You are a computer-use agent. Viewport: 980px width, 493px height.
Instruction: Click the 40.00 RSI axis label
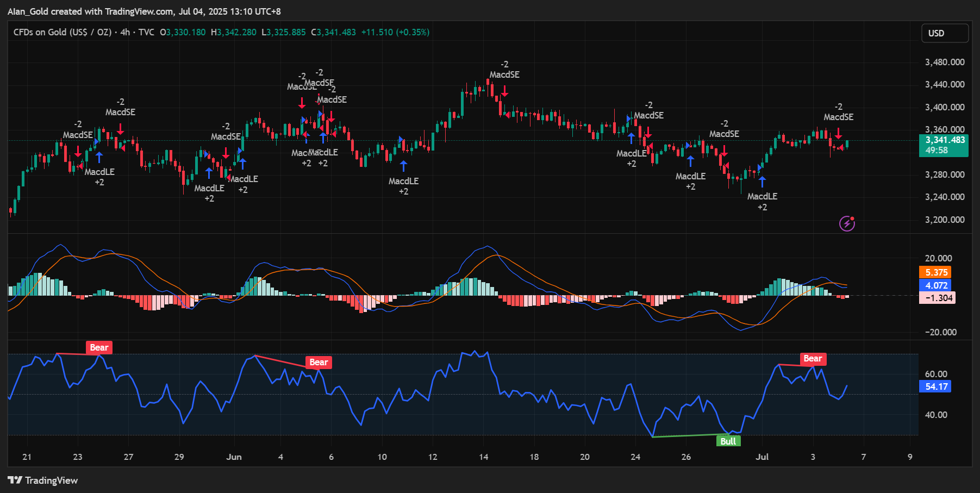pyautogui.click(x=936, y=415)
